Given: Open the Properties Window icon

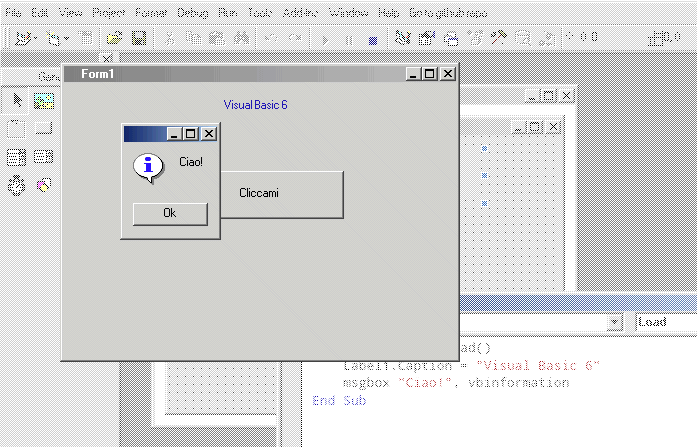Looking at the screenshot, I should pyautogui.click(x=427, y=38).
